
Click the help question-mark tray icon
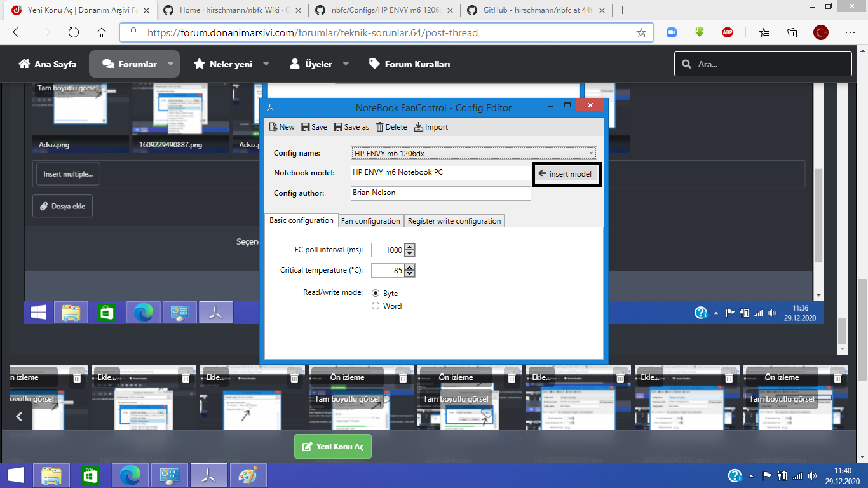pyautogui.click(x=735, y=475)
